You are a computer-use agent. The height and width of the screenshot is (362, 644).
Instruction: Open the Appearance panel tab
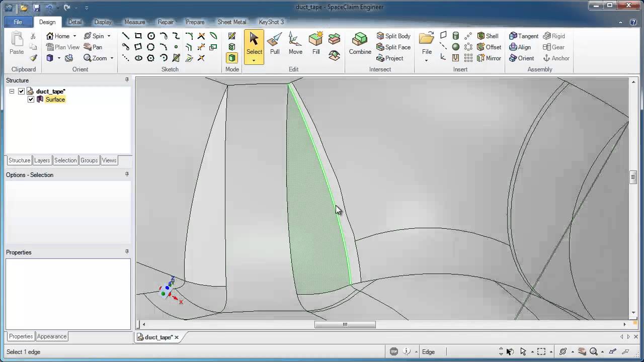click(52, 336)
